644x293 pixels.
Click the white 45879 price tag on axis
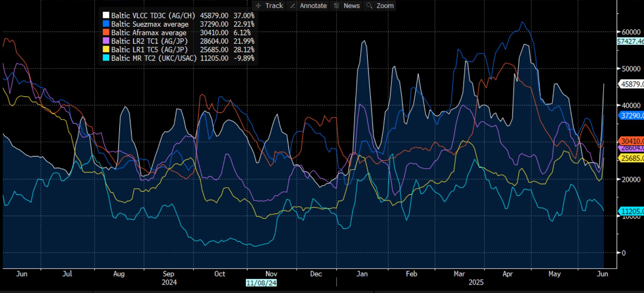pyautogui.click(x=631, y=84)
